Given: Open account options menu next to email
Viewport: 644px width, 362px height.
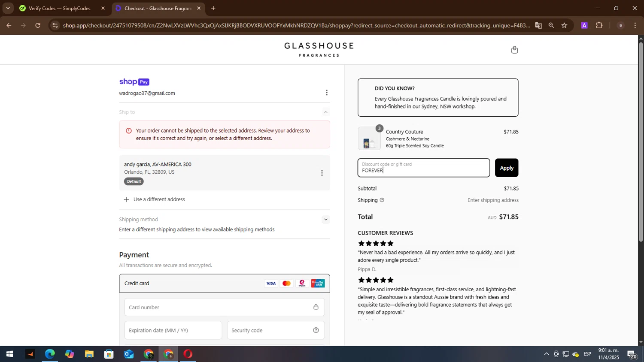Looking at the screenshot, I should [327, 93].
